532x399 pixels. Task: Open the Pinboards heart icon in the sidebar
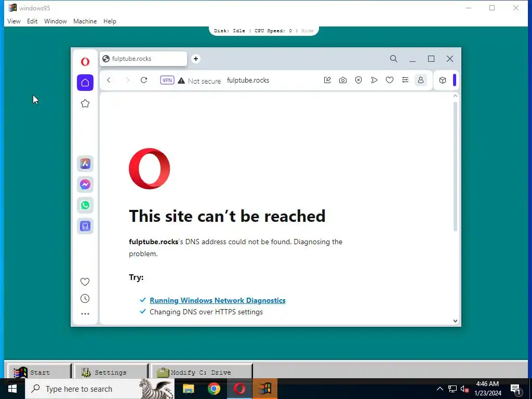tap(85, 282)
